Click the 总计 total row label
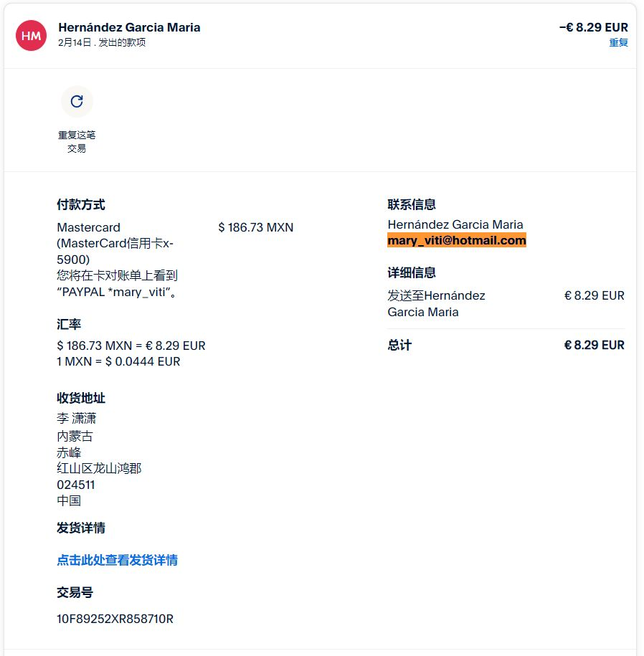Screen dimensions: 644x656 coord(399,345)
